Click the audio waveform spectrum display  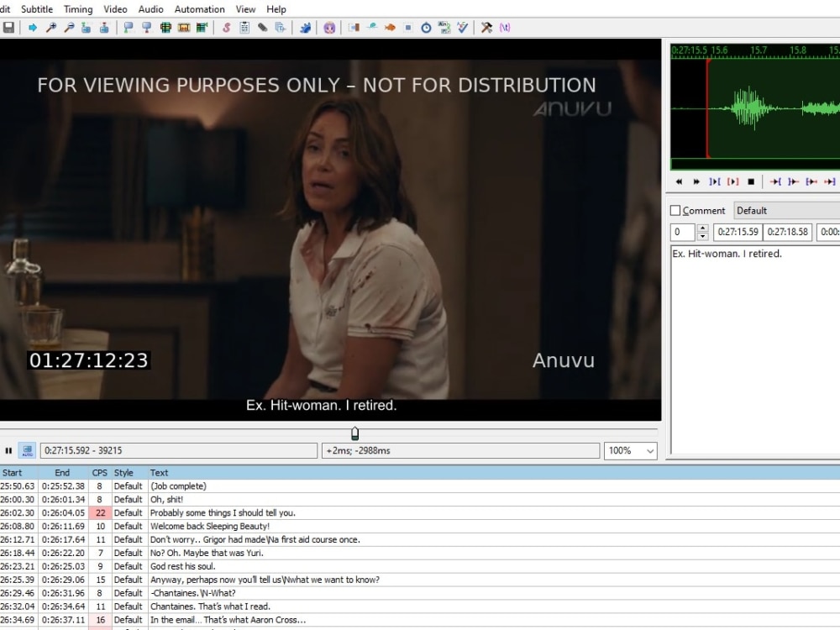coord(755,108)
